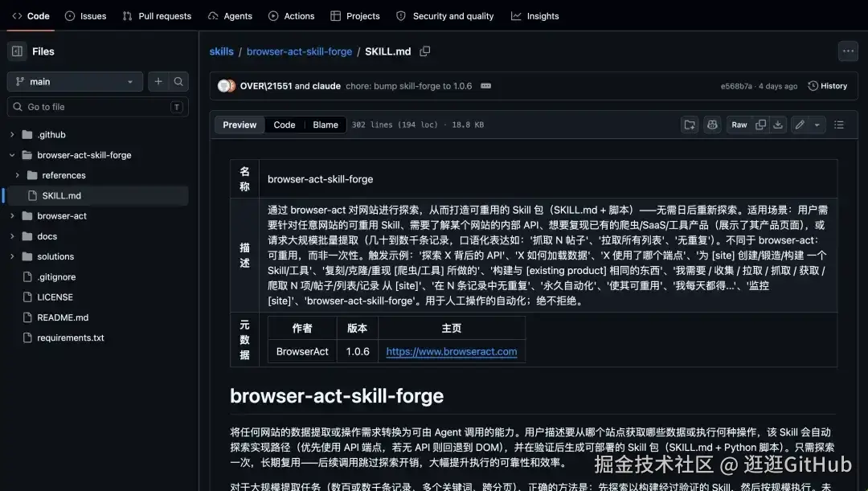Click the BrowserAct author cell
The height and width of the screenshot is (491, 868).
[302, 351]
